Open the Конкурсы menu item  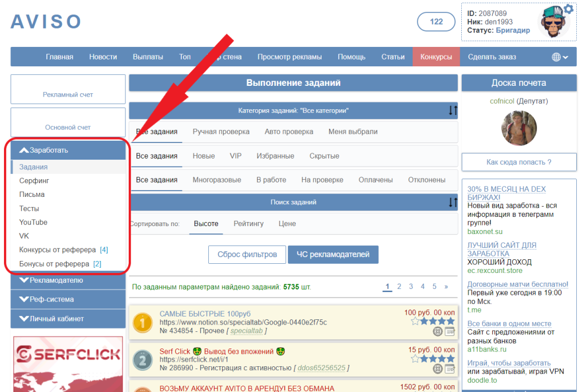[x=436, y=57]
